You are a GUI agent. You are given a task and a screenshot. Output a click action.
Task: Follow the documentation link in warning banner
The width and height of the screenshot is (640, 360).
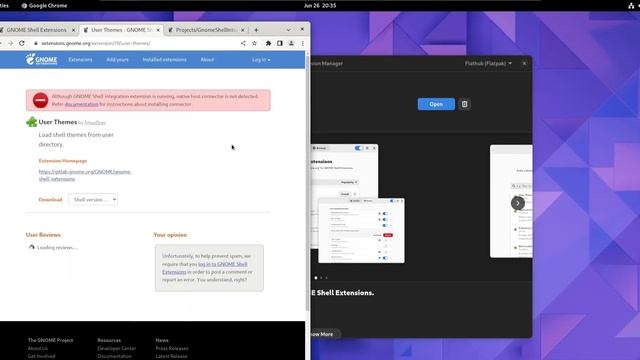click(x=82, y=104)
